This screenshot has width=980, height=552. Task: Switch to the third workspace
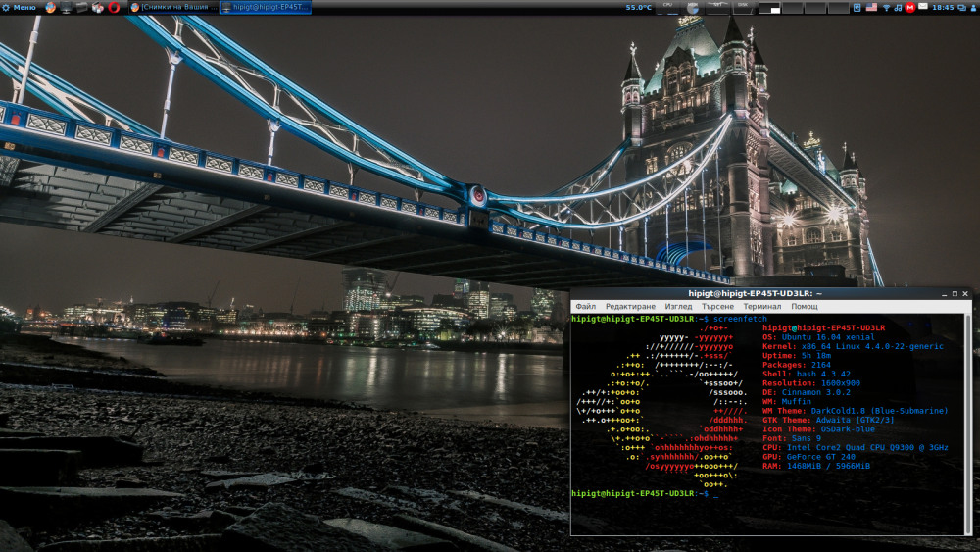coord(815,8)
